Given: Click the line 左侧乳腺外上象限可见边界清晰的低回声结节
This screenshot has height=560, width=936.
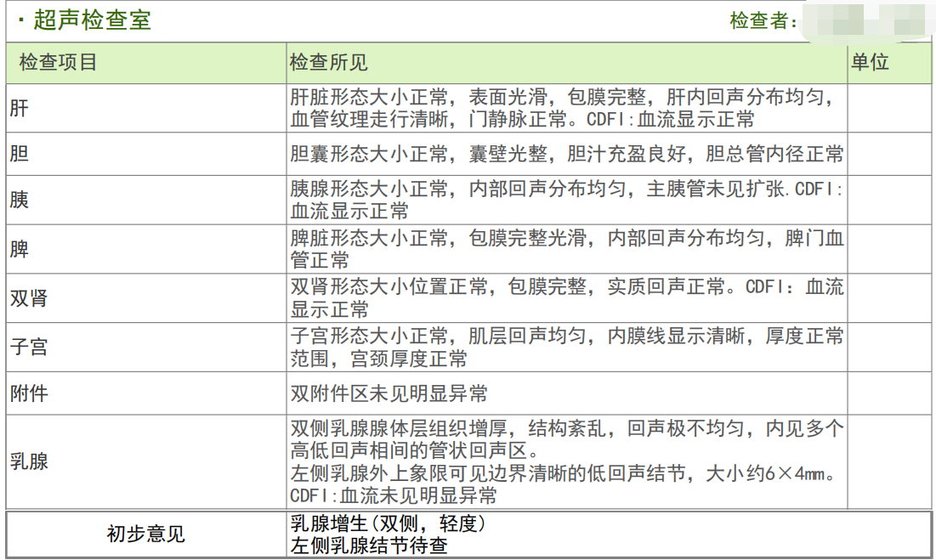Looking at the screenshot, I should pyautogui.click(x=488, y=473).
